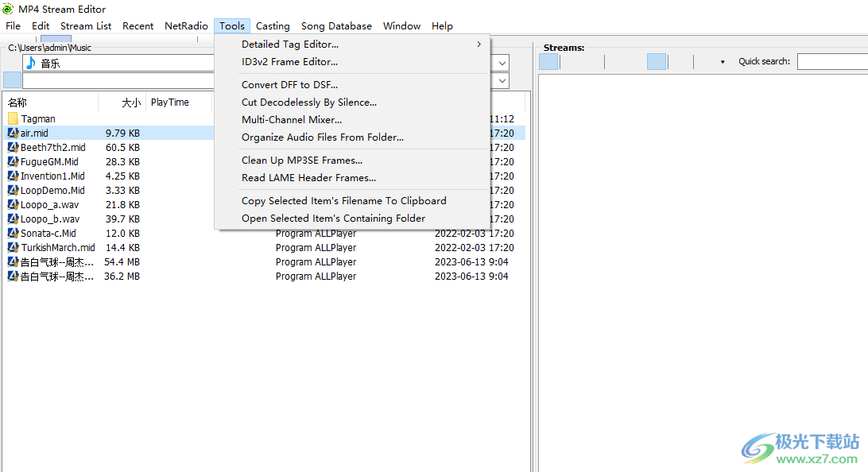This screenshot has width=868, height=472.
Task: Click the 60.5 KB size cell
Action: 123,147
